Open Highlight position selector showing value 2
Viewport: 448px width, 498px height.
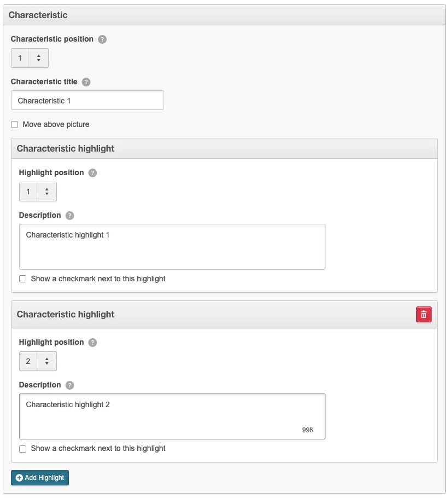coord(38,361)
